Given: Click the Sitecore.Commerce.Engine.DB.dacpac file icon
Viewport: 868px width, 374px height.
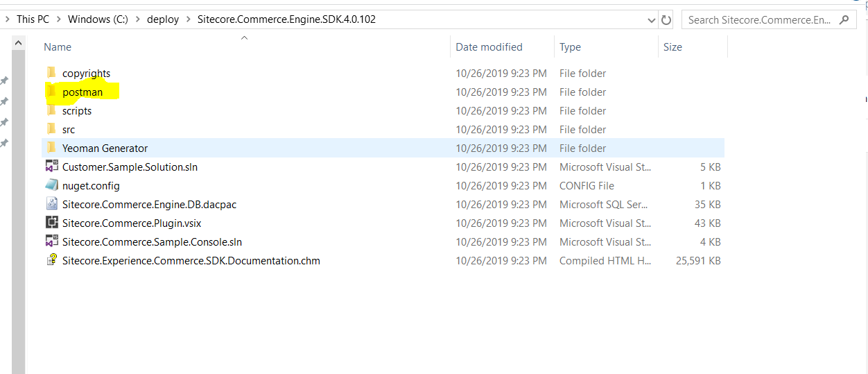Looking at the screenshot, I should coord(51,204).
